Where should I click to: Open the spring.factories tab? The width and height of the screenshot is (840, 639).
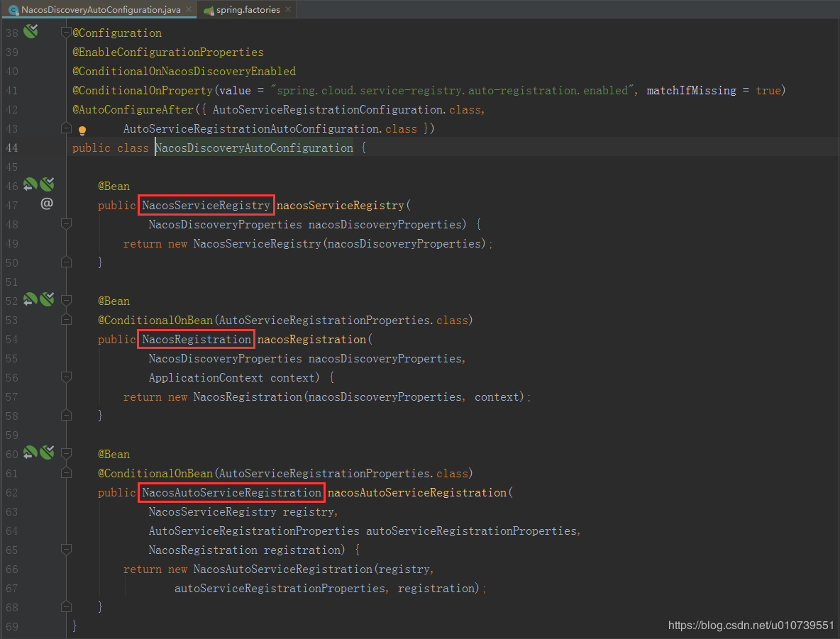248,10
